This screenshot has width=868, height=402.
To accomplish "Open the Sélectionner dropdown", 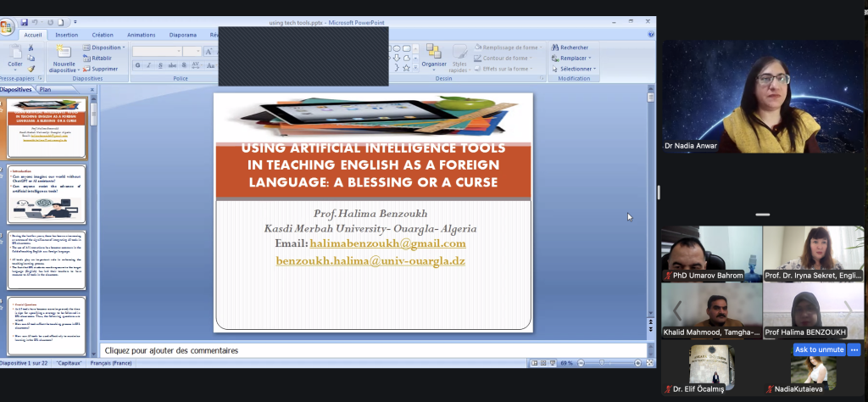I will click(574, 69).
